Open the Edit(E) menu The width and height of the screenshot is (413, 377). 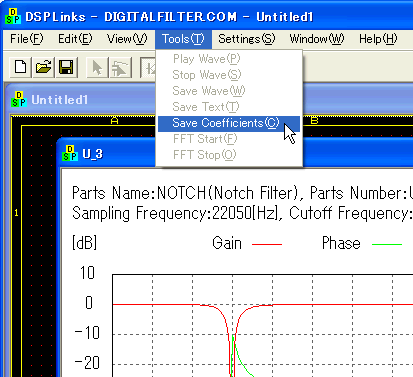75,39
